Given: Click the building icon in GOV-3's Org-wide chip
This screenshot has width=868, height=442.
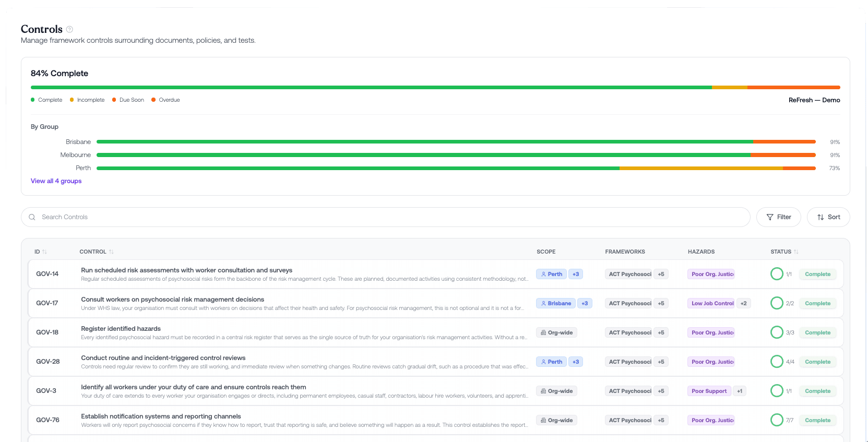Looking at the screenshot, I should point(543,391).
